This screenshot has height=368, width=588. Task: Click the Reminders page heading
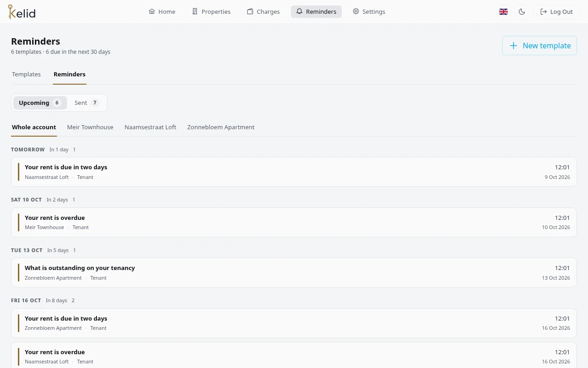[35, 41]
